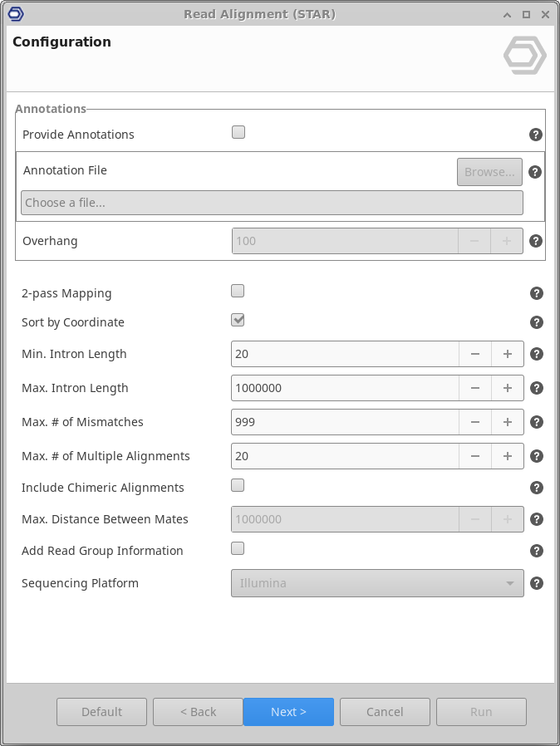Increment Max. # of Multiple Alignments

[507, 456]
